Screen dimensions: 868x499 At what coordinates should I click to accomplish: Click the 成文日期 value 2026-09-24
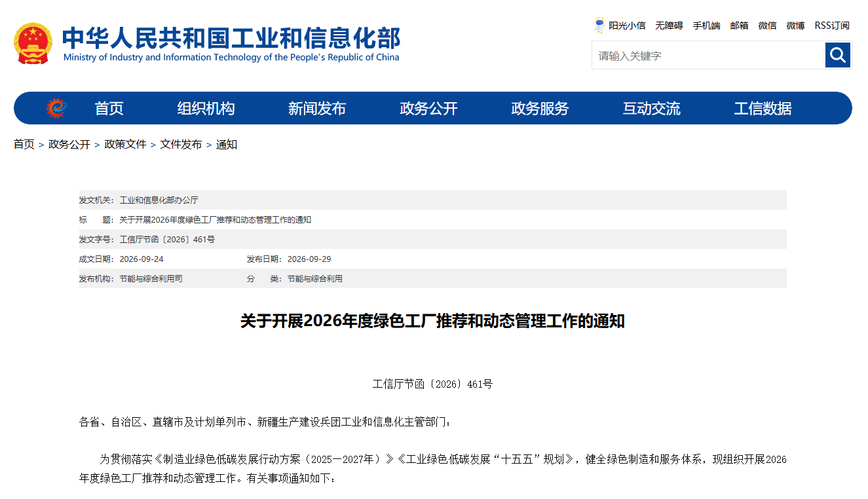pyautogui.click(x=142, y=259)
